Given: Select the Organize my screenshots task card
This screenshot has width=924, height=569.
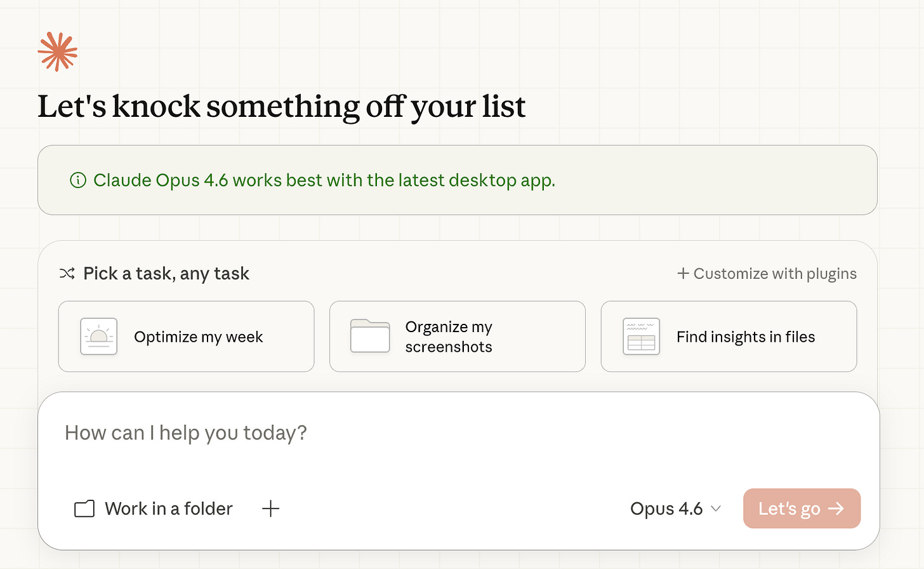Looking at the screenshot, I should tap(458, 337).
